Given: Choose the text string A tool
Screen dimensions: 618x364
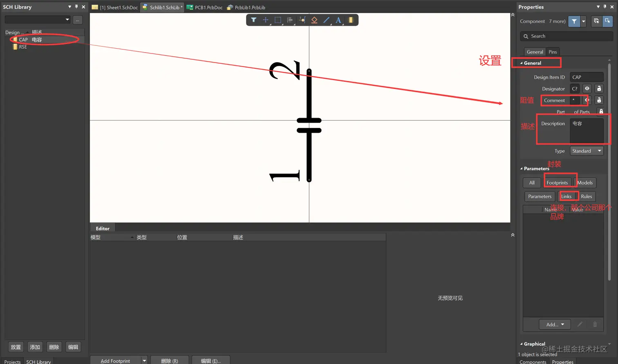Looking at the screenshot, I should coord(338,20).
